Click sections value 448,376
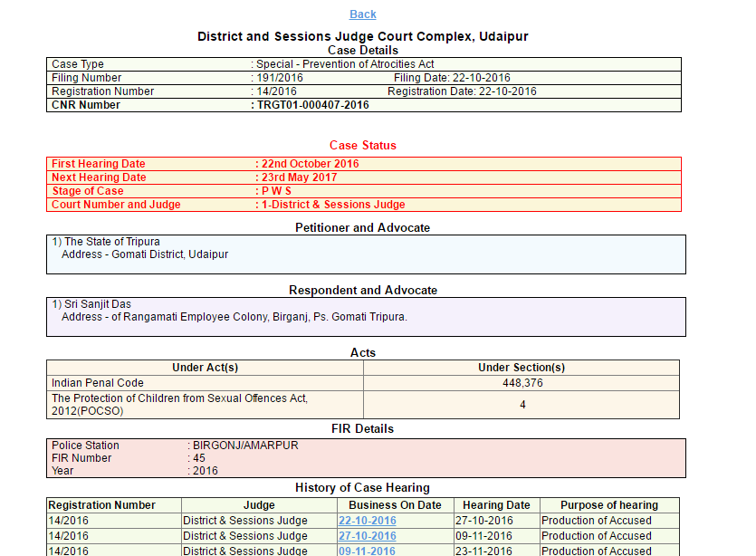Image resolution: width=756 pixels, height=556 pixels. click(x=522, y=383)
